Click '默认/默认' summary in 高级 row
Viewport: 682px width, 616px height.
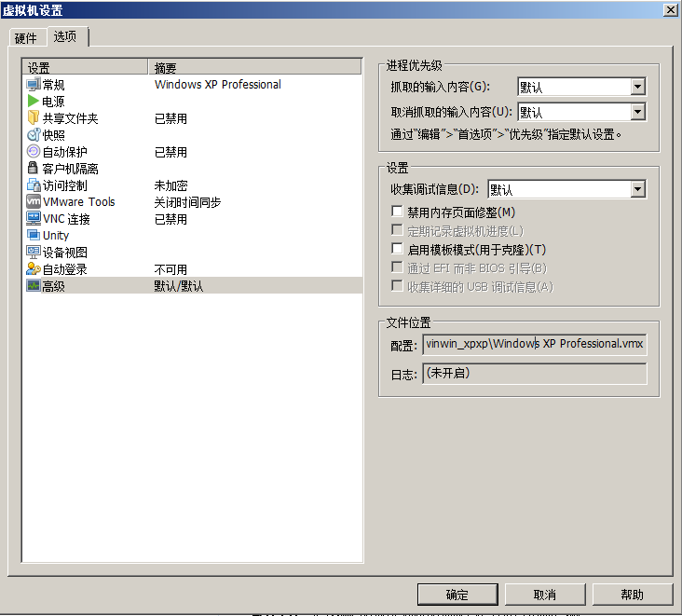click(x=179, y=286)
